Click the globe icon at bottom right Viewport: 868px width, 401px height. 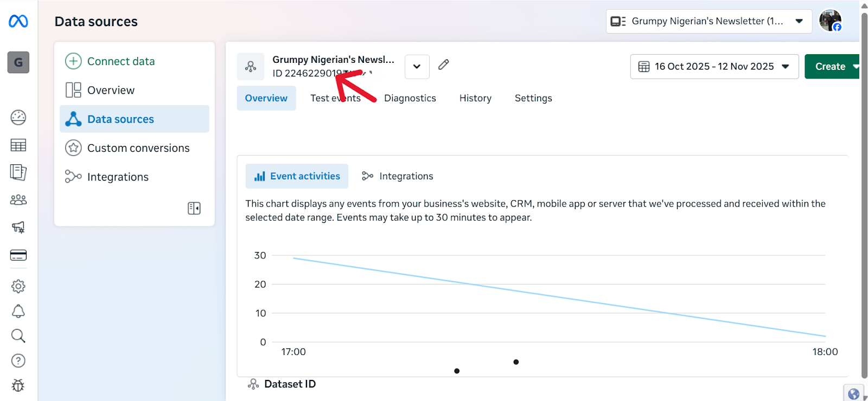coord(854,394)
